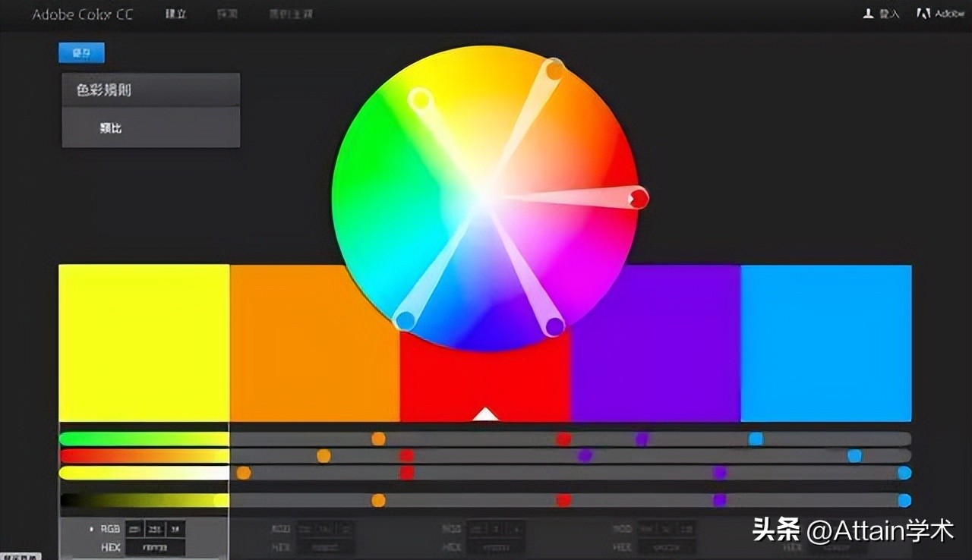This screenshot has width=972, height=560.
Task: Click the black-to-yellow brightness slider
Action: point(144,500)
